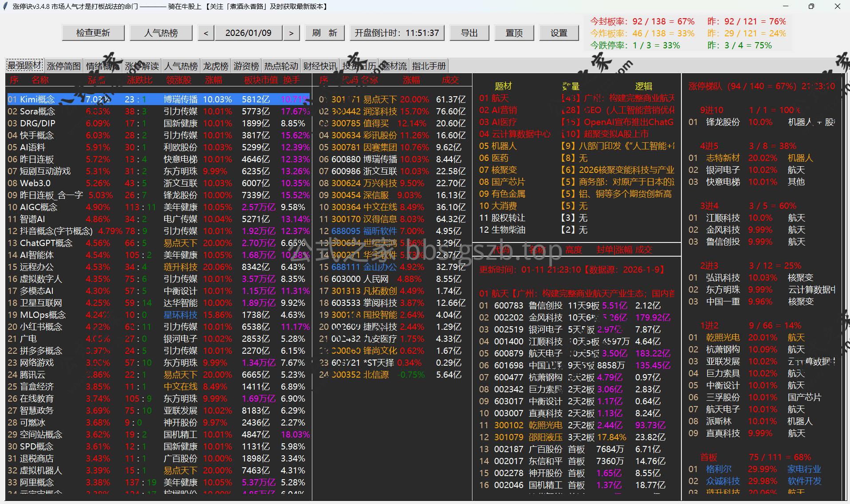The height and width of the screenshot is (504, 850).
Task: Click stock 603000 人民网
Action: point(393,279)
